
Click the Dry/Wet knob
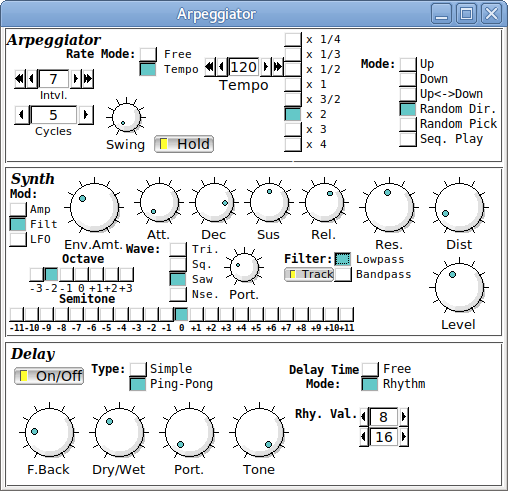coord(119,432)
